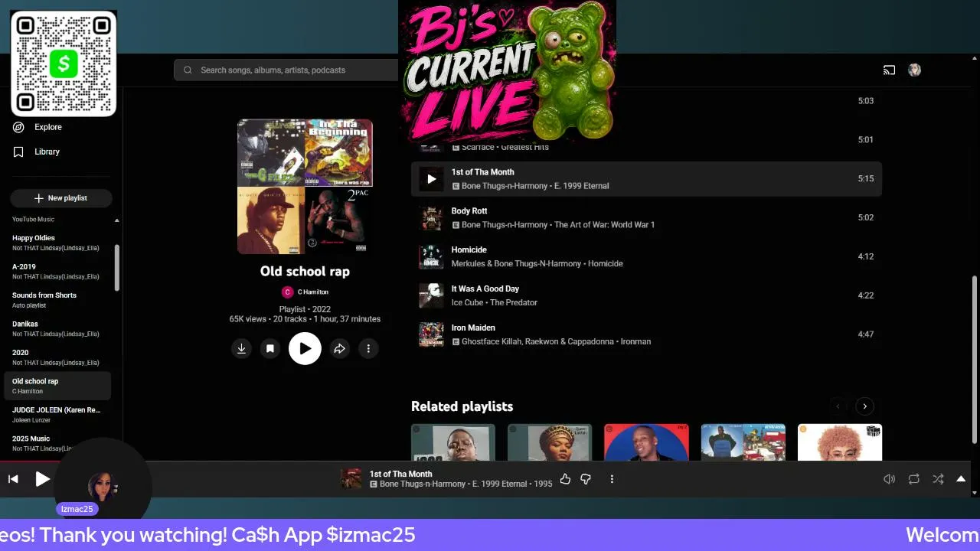Open the Scarface artist link
Image resolution: width=980 pixels, height=551 pixels.
pyautogui.click(x=478, y=147)
